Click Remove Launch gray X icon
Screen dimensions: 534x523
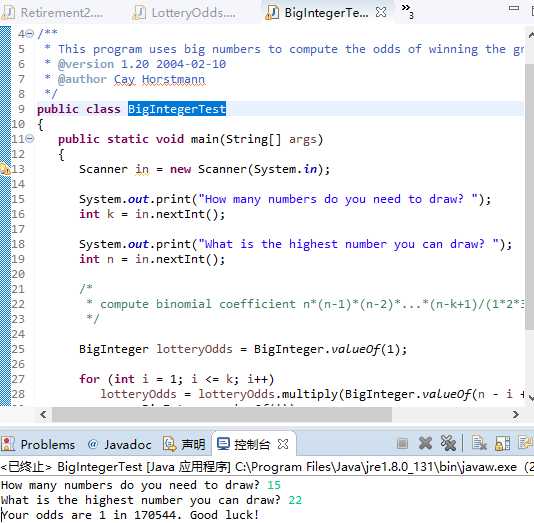[x=425, y=443]
